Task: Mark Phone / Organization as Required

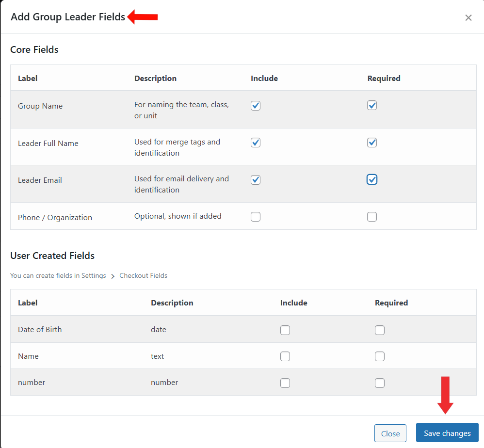Action: tap(372, 217)
